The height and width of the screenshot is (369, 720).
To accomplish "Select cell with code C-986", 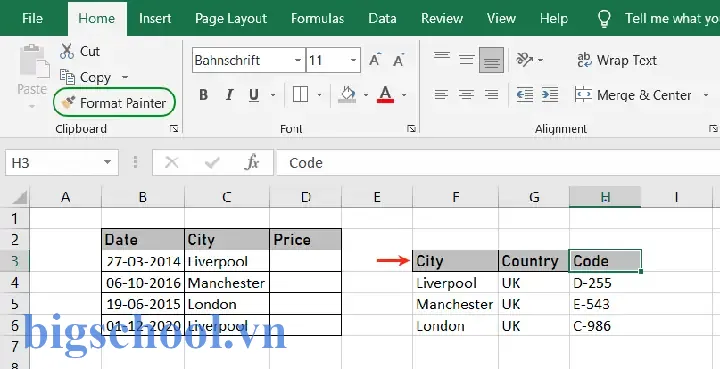I will click(605, 325).
